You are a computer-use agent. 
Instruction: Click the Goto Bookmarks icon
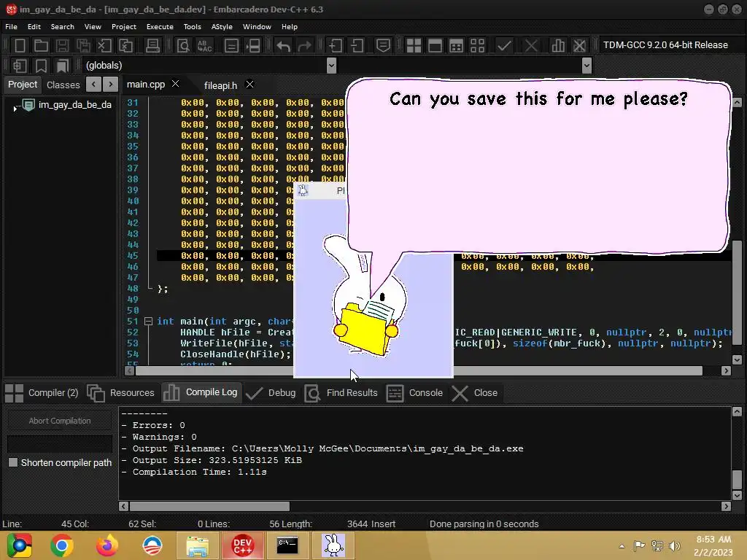[x=63, y=66]
